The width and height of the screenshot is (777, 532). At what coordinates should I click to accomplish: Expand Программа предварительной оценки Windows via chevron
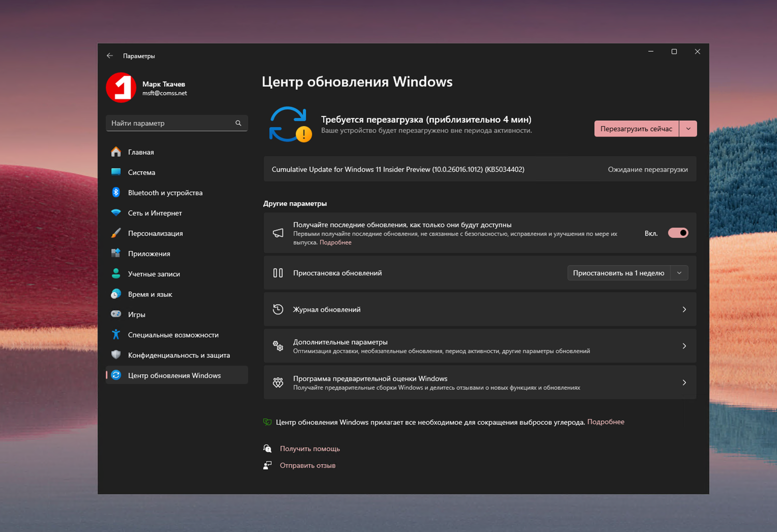point(684,382)
